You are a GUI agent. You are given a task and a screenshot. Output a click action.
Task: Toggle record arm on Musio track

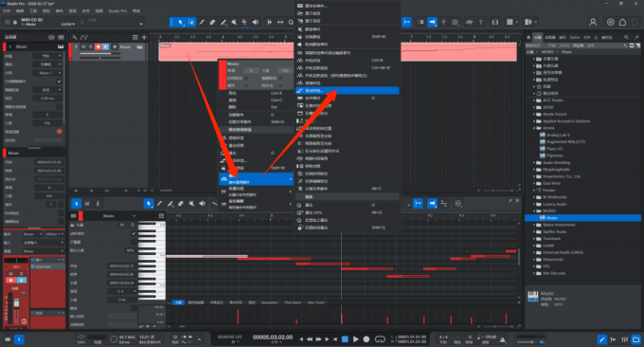[98, 46]
